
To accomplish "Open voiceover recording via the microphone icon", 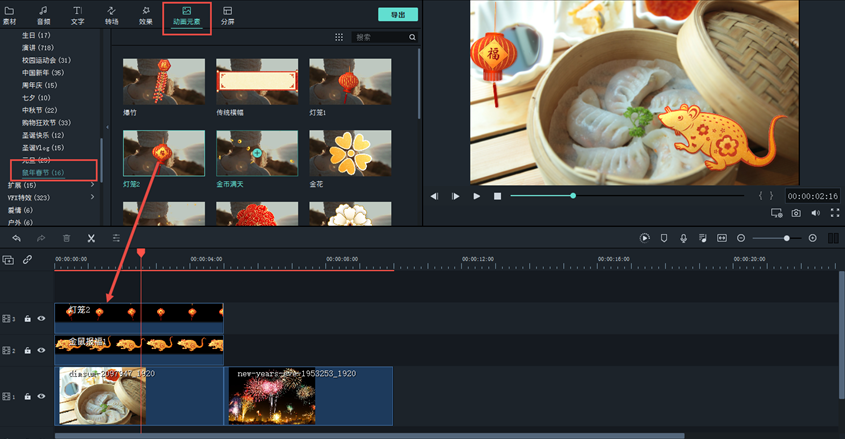I will (683, 238).
